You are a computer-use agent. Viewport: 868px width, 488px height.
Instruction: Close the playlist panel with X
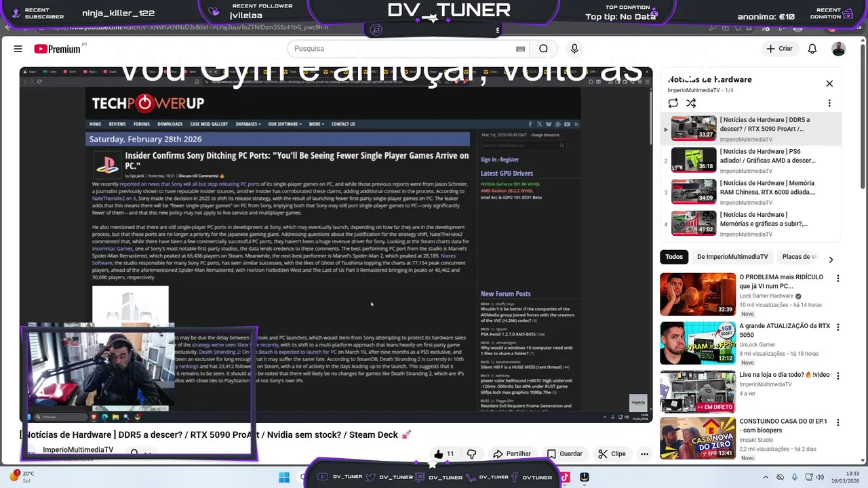coord(829,83)
